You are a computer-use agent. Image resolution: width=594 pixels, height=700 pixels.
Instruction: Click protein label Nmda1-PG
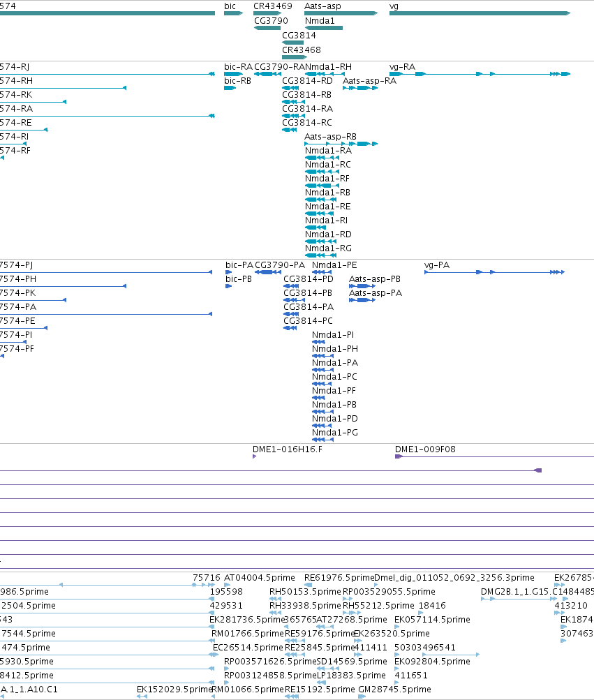[x=335, y=432]
